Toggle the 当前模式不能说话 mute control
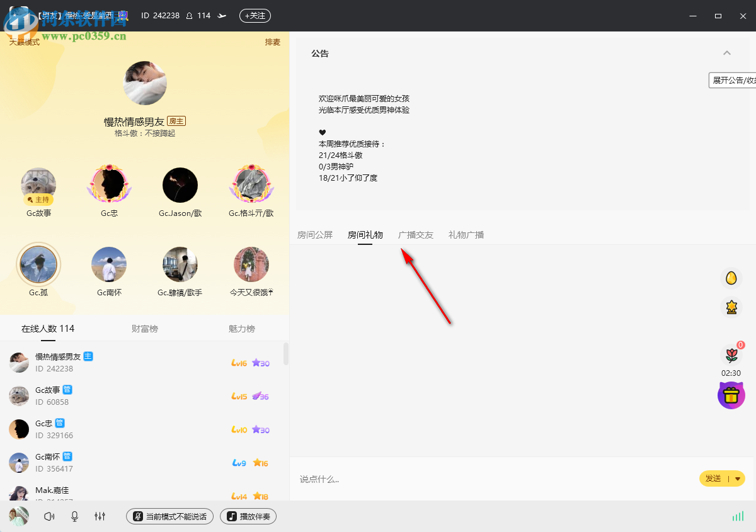 169,516
